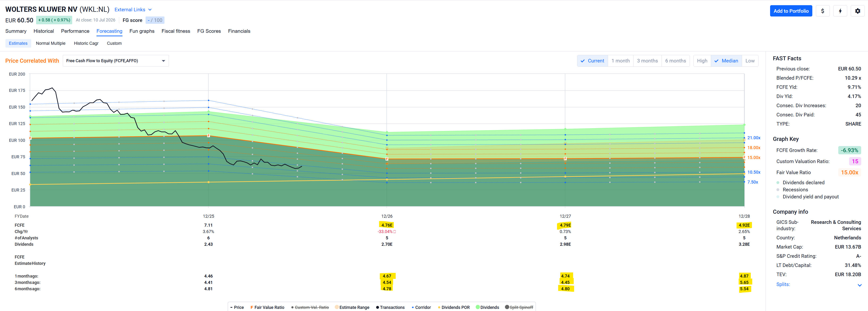Toggle the Fair Value Ratio legend icon

(252, 307)
